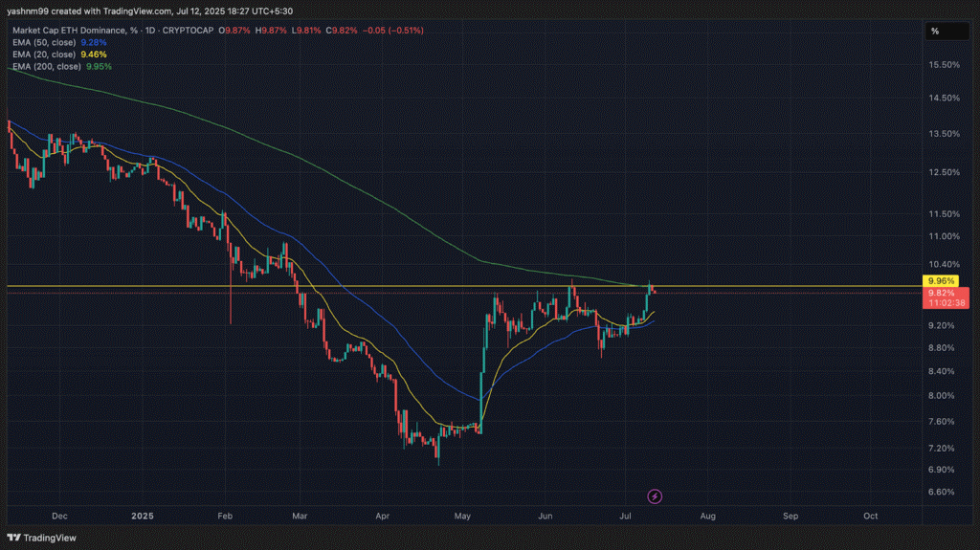
Task: Click the purple lightning event icon
Action: pos(655,496)
